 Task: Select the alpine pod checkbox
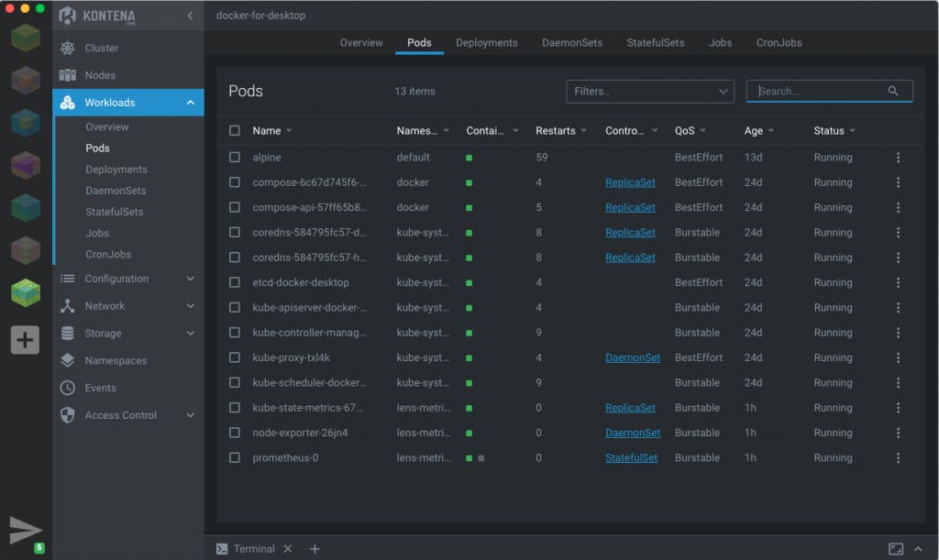point(235,158)
